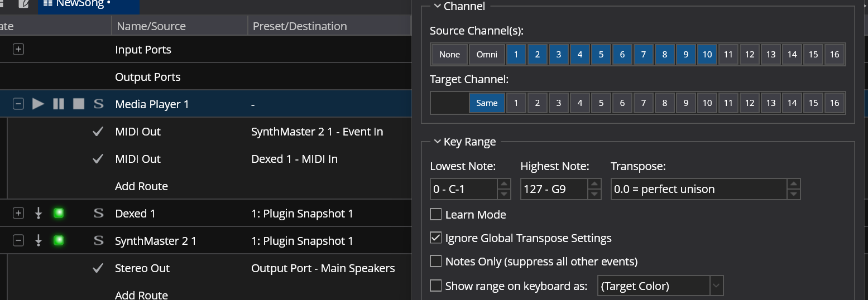Collapse the Media Player 1 rack
The width and height of the screenshot is (868, 300).
pos(18,104)
